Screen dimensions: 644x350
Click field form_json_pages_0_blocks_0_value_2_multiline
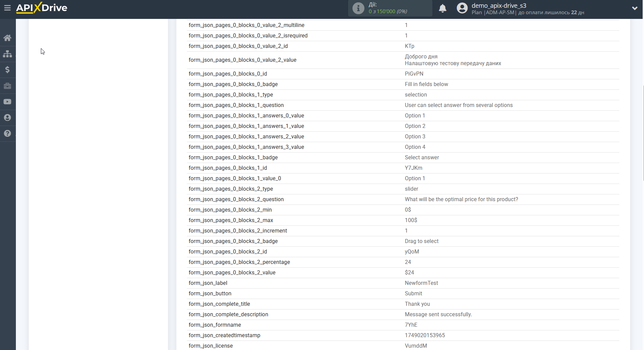tap(246, 25)
